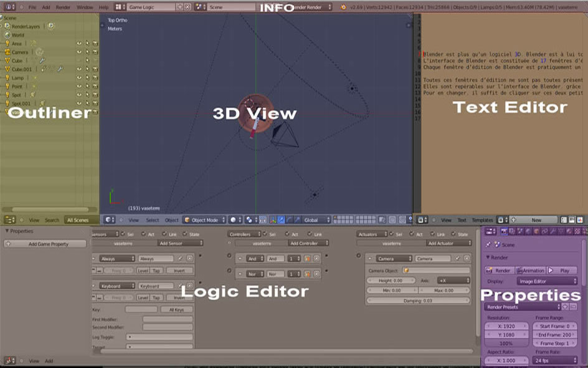
Task: Click the camera data icon in the Camera row
Action: [x=39, y=52]
